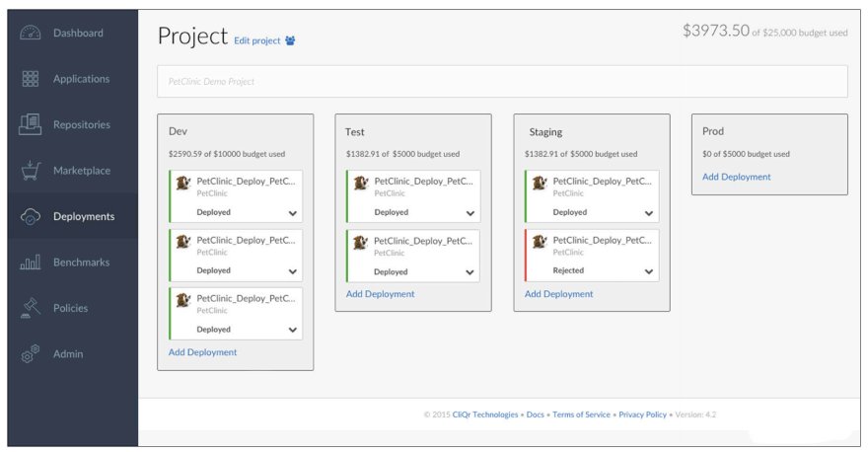Click the Policies gavel icon
The image size is (868, 452).
click(31, 308)
